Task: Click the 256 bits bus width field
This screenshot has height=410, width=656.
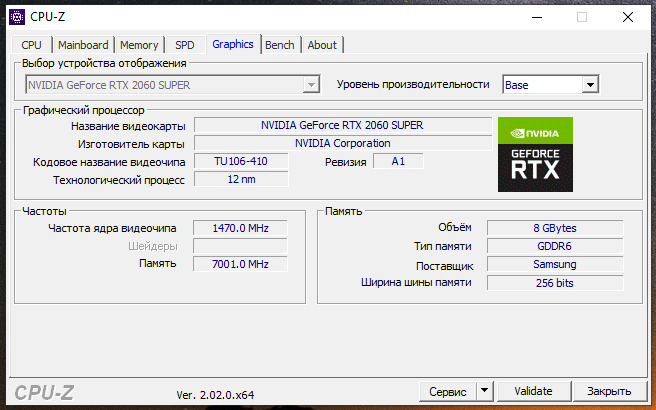Action: point(555,283)
